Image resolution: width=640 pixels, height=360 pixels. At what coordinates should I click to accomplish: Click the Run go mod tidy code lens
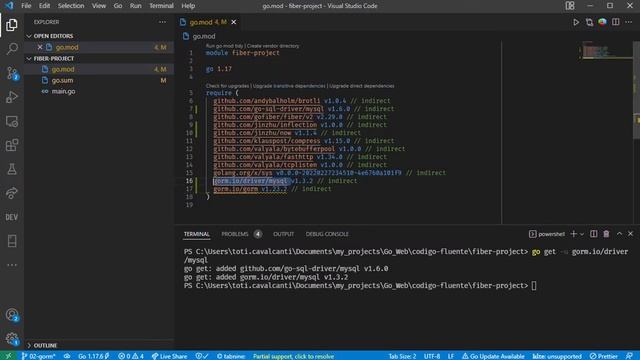pyautogui.click(x=224, y=46)
